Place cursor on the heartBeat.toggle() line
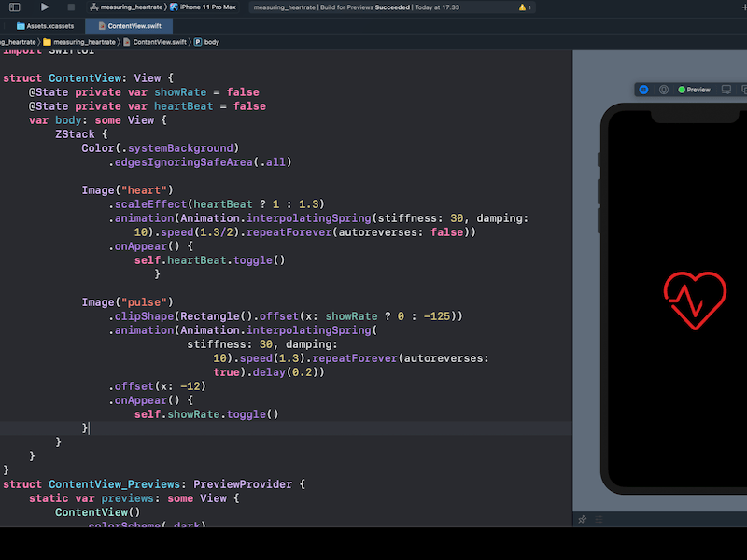Viewport: 747px width, 560px height. point(210,259)
